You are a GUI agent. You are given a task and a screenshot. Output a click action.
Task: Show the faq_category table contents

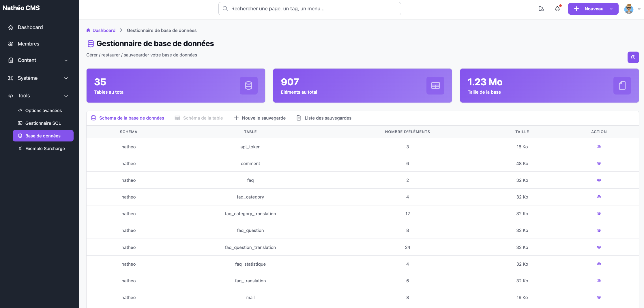coord(599,197)
